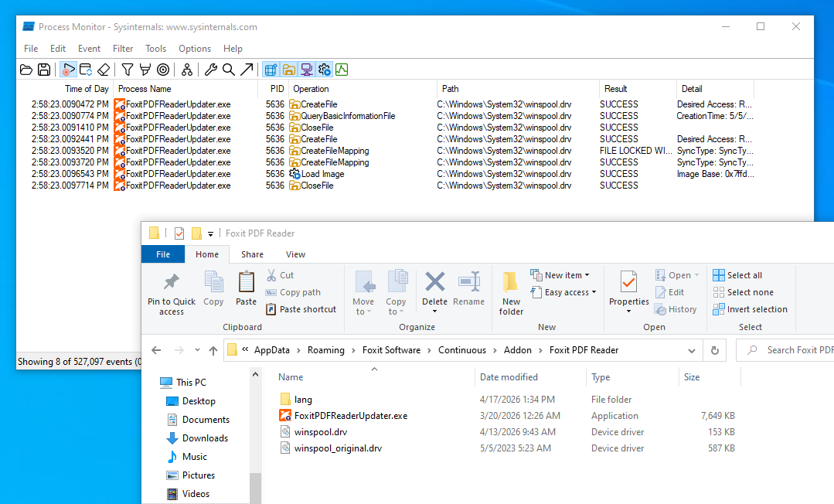
Task: Open the Edit menu in Process Monitor
Action: (58, 49)
